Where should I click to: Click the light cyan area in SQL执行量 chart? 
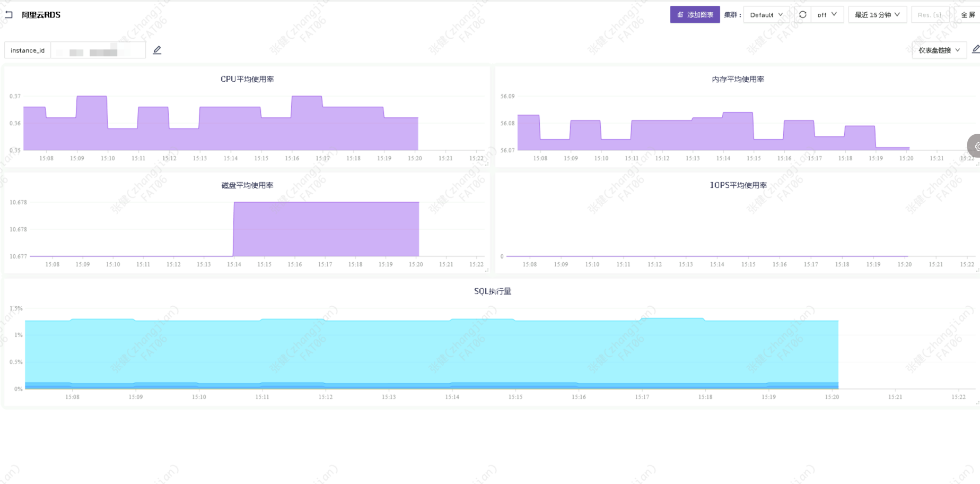pyautogui.click(x=424, y=350)
